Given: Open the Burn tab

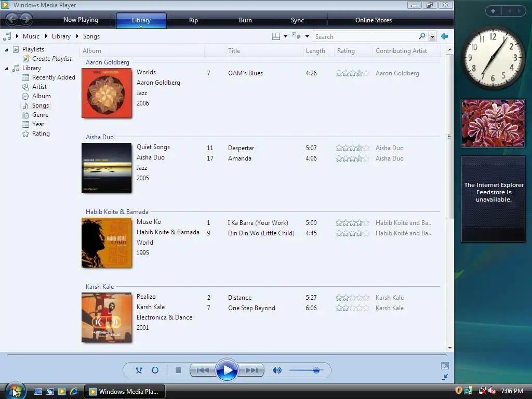Looking at the screenshot, I should tap(245, 20).
